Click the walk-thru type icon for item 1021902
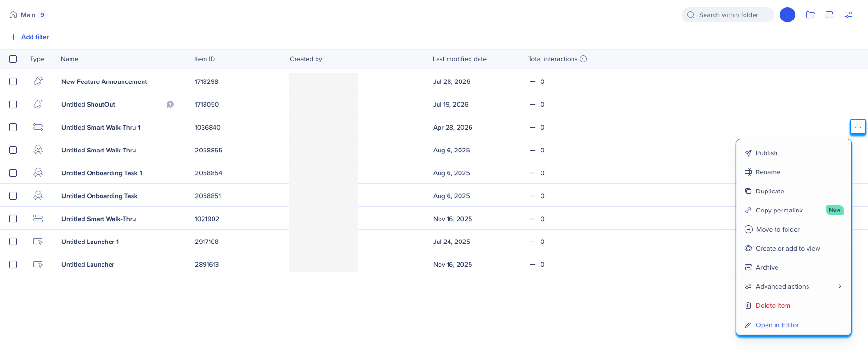Viewport: 868px width, 353px height. (x=38, y=219)
